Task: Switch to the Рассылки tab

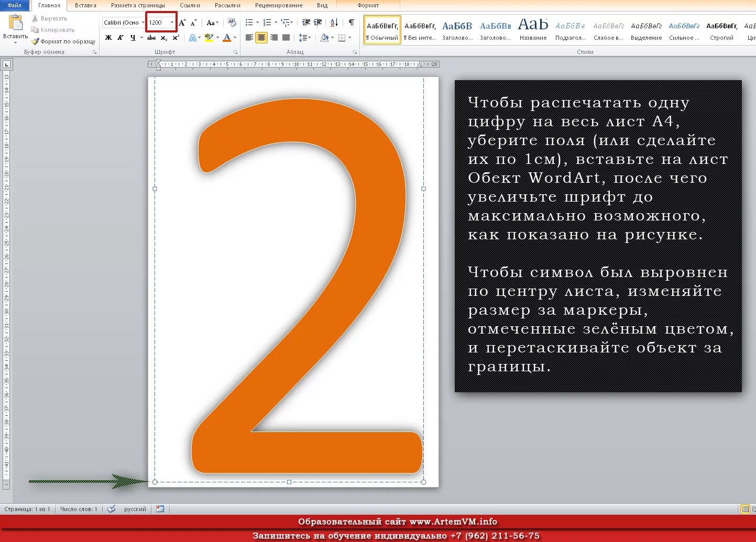Action: tap(227, 5)
